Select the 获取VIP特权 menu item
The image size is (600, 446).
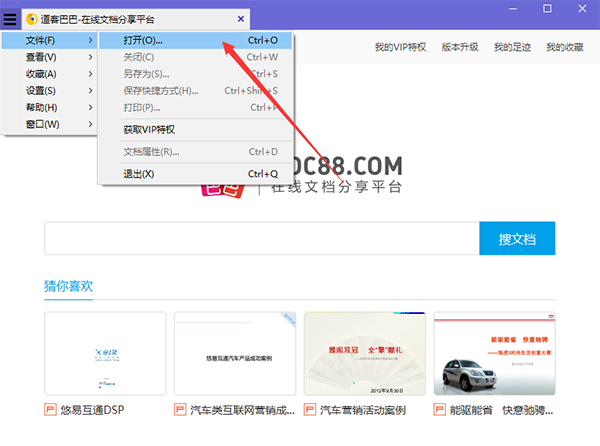148,130
